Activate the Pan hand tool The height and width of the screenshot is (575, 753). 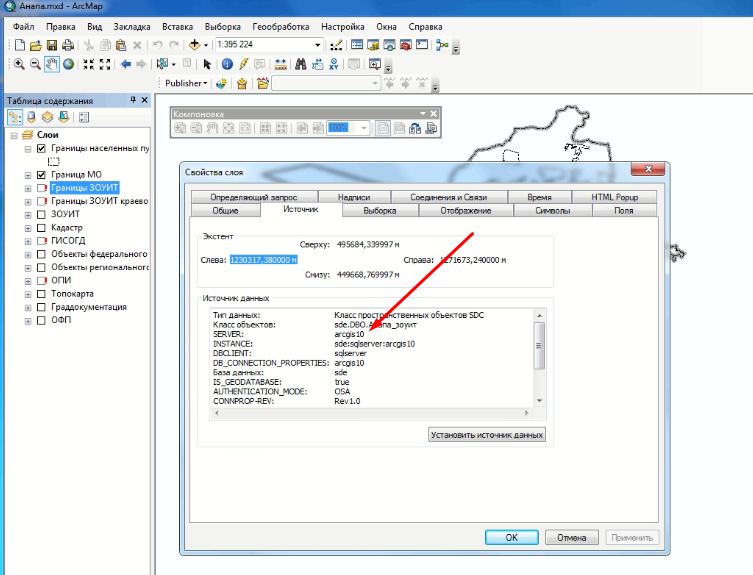pyautogui.click(x=51, y=64)
